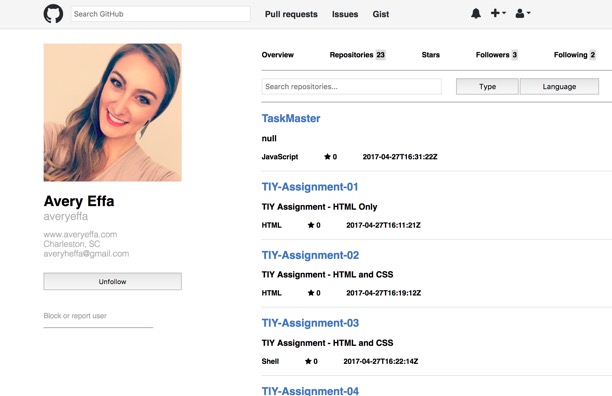Click the star icon for TaskMaster
The image size is (612, 396).
[327, 157]
